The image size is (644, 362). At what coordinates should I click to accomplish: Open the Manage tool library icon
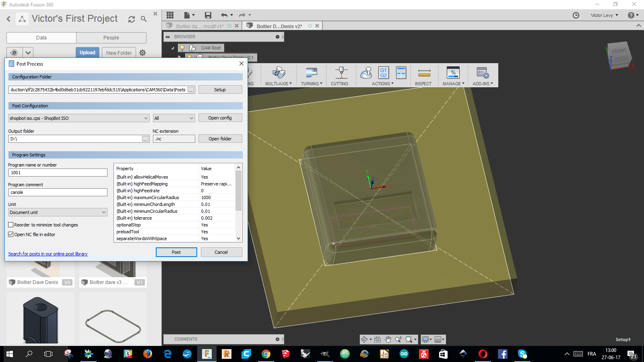[453, 73]
